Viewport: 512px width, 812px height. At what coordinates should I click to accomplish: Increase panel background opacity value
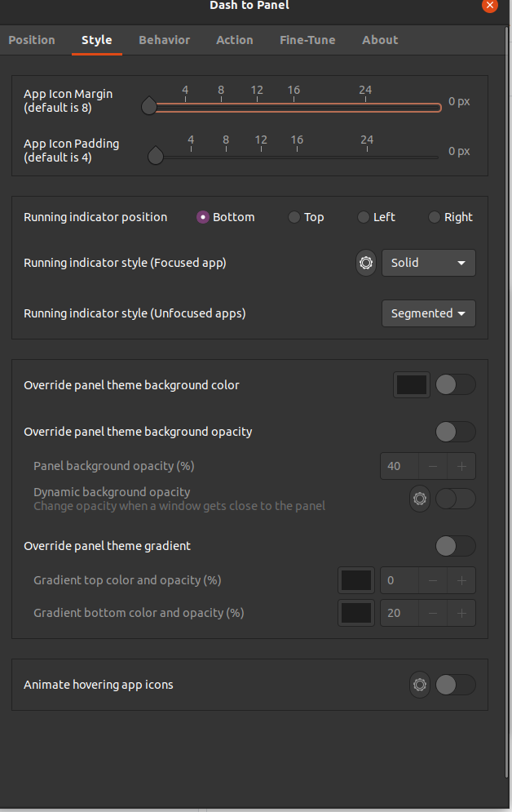[x=461, y=466]
